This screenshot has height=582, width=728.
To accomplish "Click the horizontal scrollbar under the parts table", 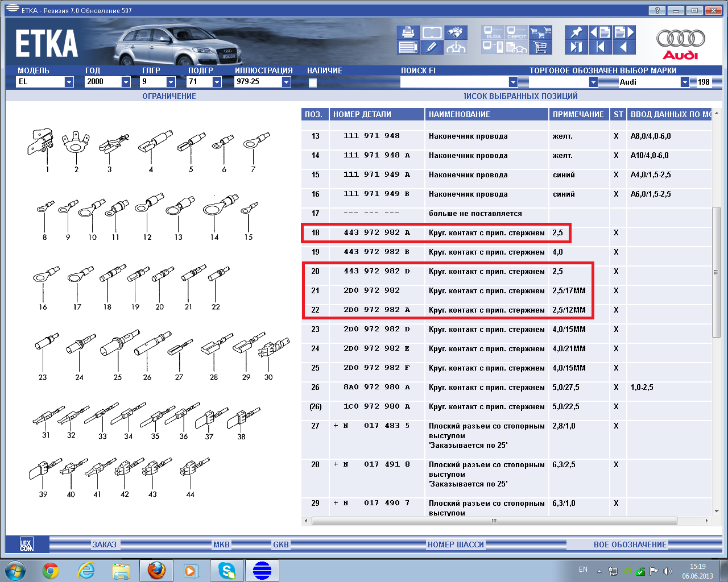I will pyautogui.click(x=494, y=521).
